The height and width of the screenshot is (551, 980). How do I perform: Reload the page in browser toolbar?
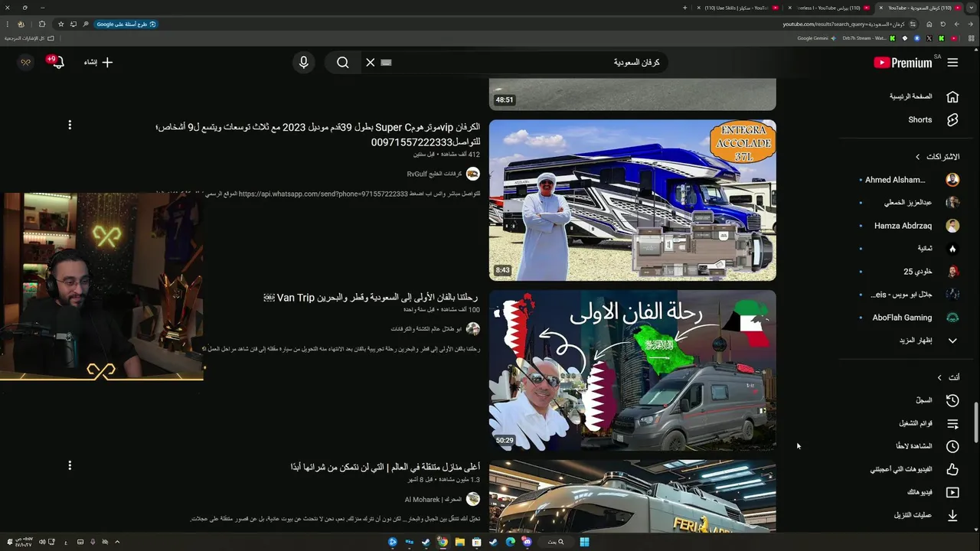click(942, 24)
